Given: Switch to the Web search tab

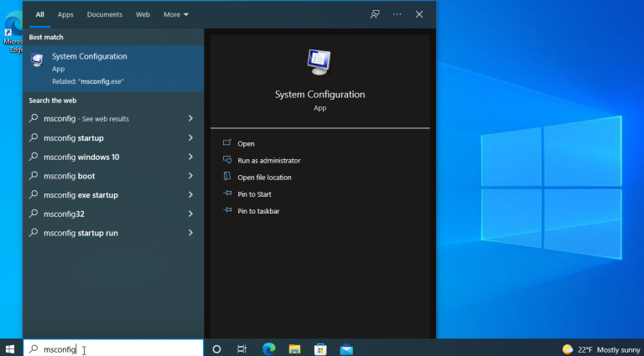Looking at the screenshot, I should pos(143,14).
